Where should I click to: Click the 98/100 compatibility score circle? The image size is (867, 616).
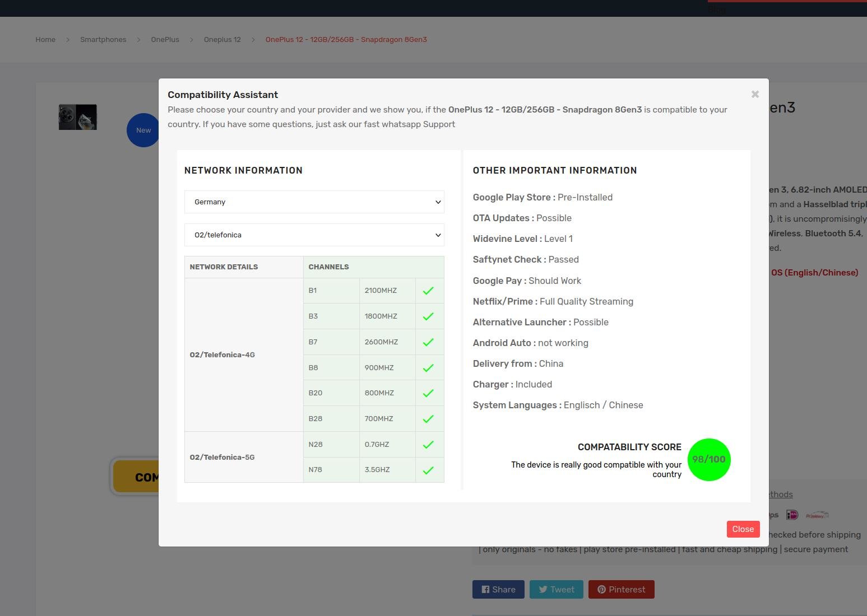point(709,459)
